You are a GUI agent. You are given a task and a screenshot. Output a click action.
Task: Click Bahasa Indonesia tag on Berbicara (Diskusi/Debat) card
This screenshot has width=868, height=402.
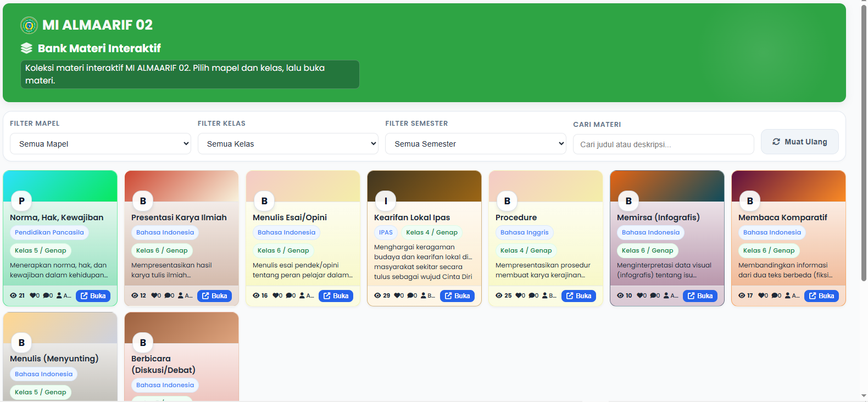[165, 385]
